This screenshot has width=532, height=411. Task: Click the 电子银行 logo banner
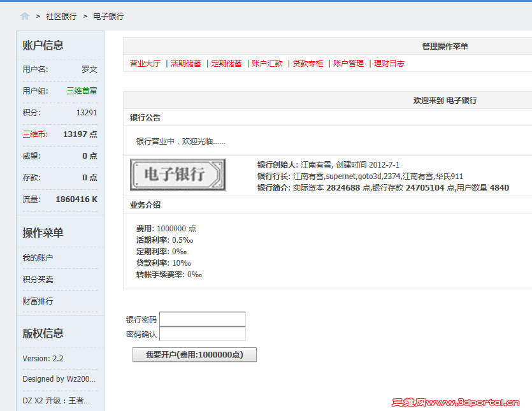(x=178, y=175)
